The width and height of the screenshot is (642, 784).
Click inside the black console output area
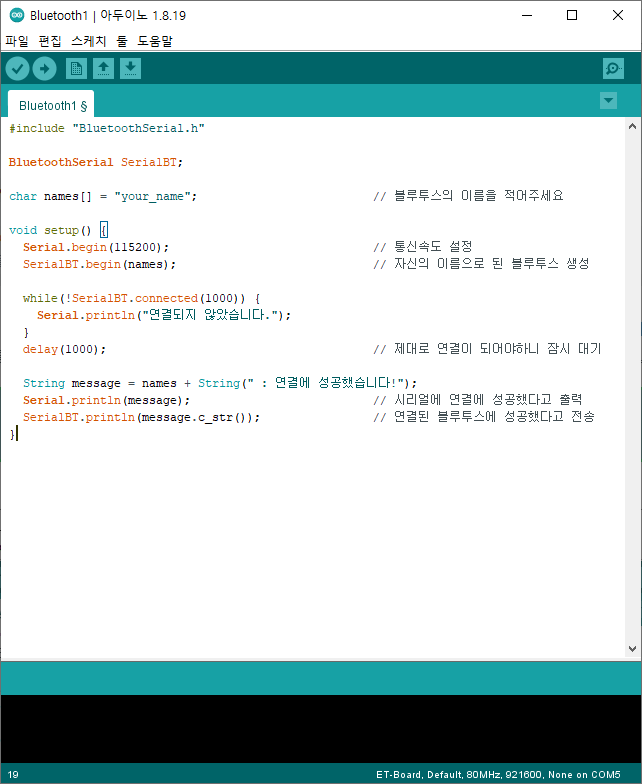coord(320,728)
